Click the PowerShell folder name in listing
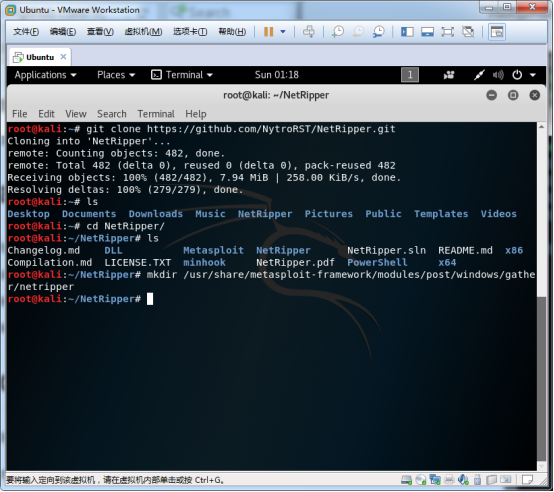The image size is (554, 492). [x=377, y=263]
